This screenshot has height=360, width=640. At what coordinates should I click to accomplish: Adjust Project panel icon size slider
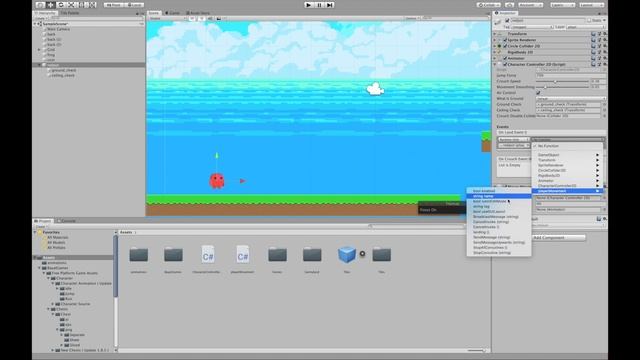point(478,350)
